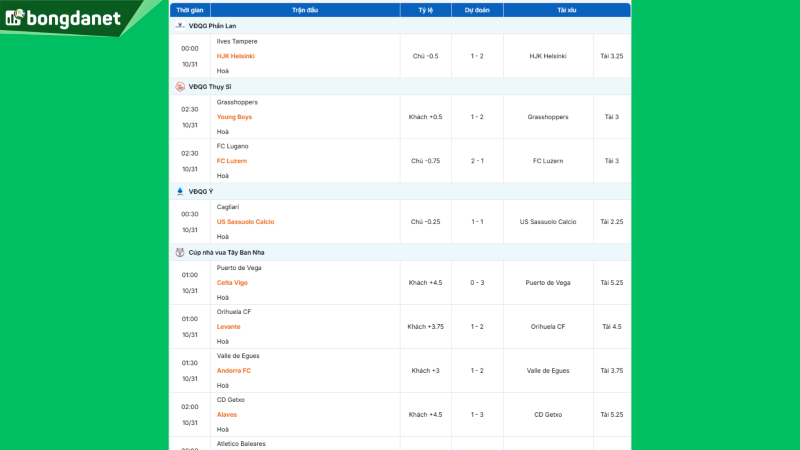
Task: Open the VĐQG Thụy Sĩ league title
Action: coord(210,87)
